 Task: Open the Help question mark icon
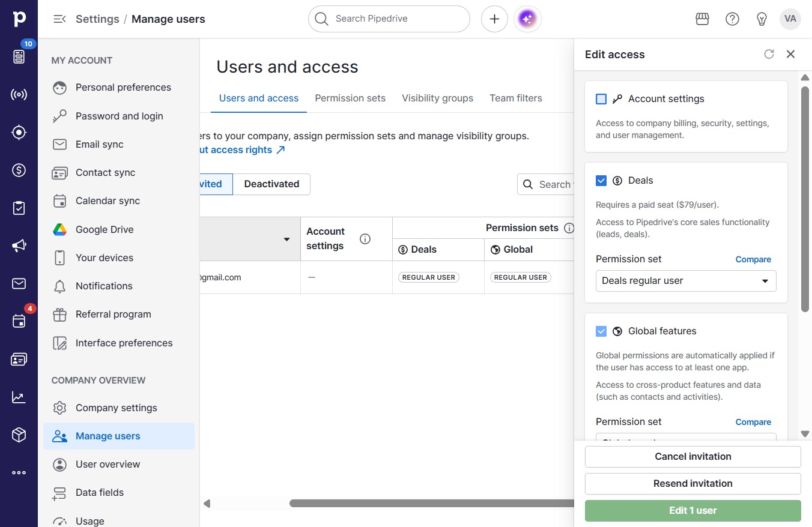(x=732, y=19)
